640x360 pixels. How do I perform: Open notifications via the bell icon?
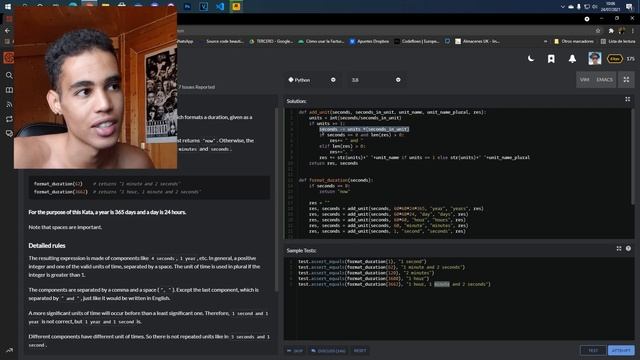572,59
